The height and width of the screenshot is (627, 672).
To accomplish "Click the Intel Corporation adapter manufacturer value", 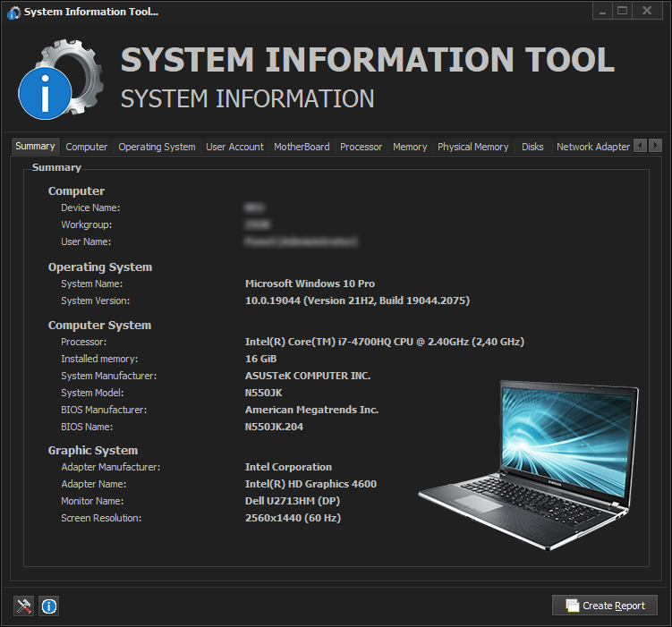I will tap(288, 467).
